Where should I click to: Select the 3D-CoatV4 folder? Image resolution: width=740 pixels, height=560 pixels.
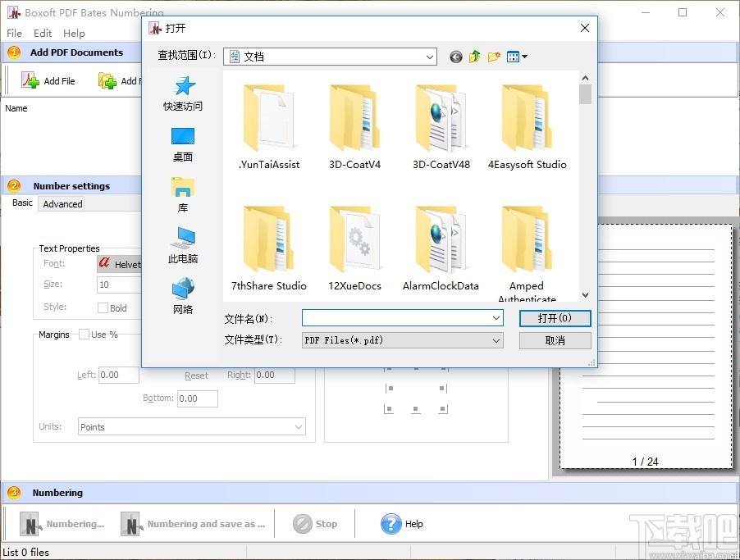(x=354, y=127)
